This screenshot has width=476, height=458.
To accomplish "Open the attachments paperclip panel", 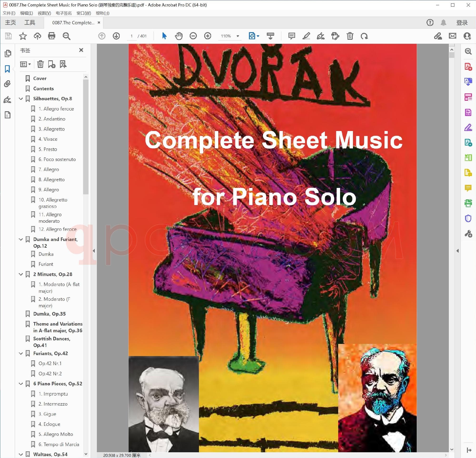I will point(8,84).
